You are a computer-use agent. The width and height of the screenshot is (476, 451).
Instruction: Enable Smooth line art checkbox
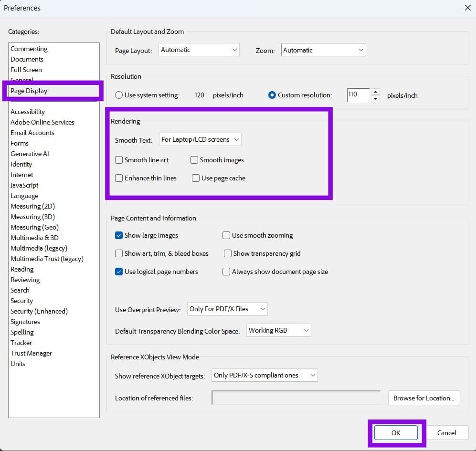(x=119, y=160)
